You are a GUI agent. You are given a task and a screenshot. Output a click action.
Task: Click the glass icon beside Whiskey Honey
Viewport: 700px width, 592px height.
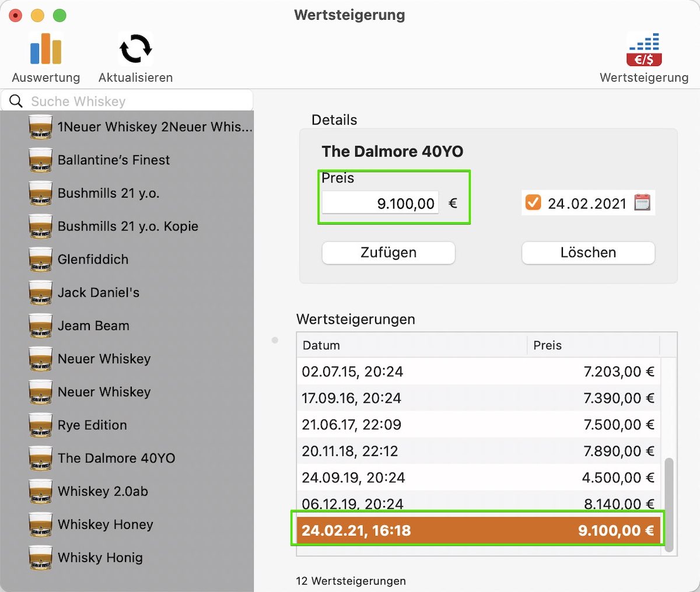click(x=40, y=524)
